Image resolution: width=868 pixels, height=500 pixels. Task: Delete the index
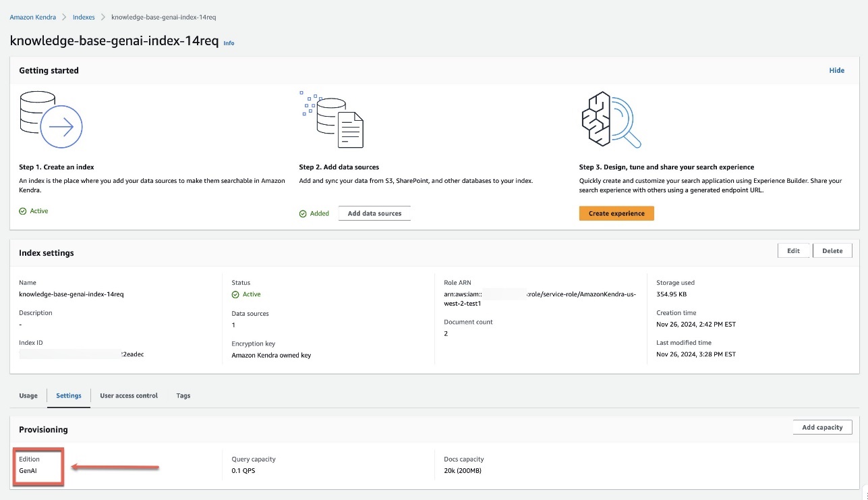tap(832, 250)
